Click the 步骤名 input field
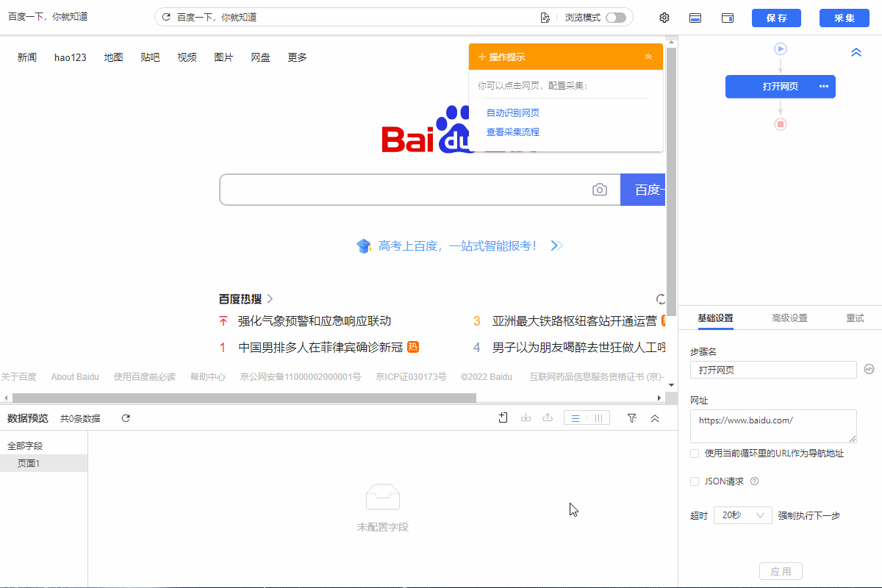The height and width of the screenshot is (588, 882). pyautogui.click(x=773, y=370)
